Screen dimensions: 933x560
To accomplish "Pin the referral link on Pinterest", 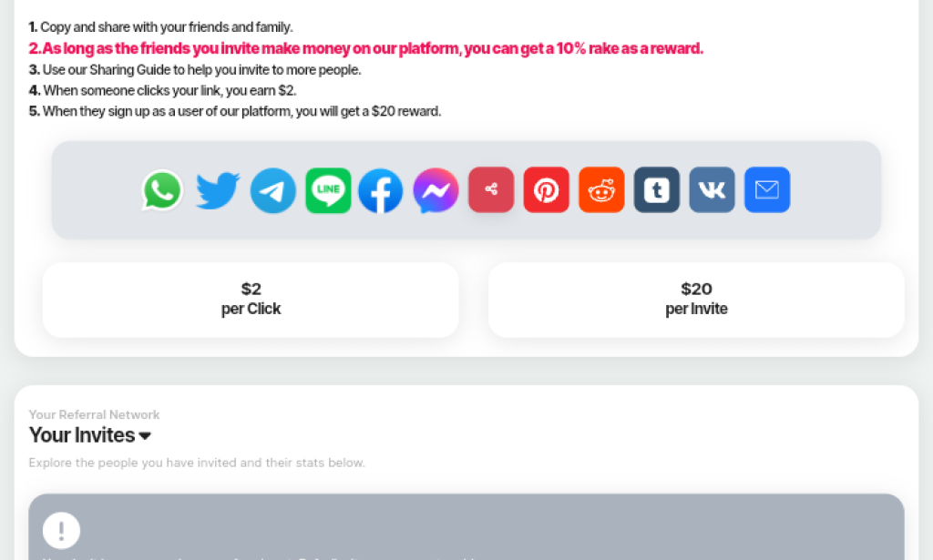I will [546, 190].
